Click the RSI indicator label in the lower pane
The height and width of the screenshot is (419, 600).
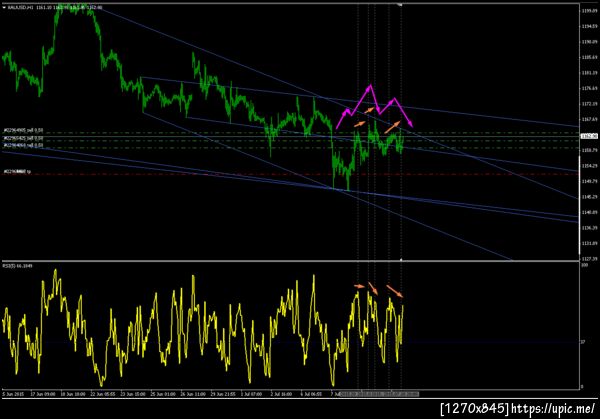tap(18, 266)
